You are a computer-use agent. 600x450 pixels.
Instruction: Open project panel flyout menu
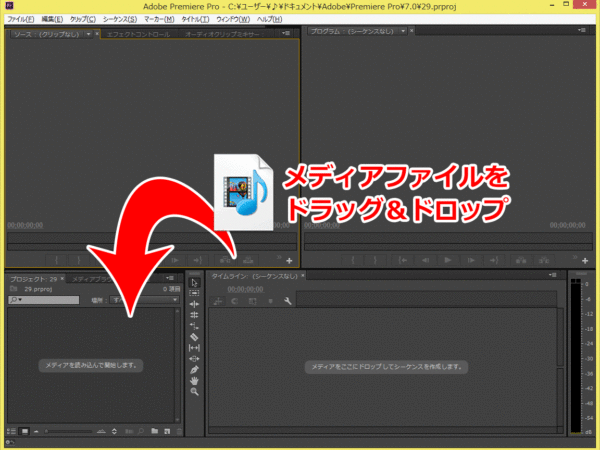(170, 278)
